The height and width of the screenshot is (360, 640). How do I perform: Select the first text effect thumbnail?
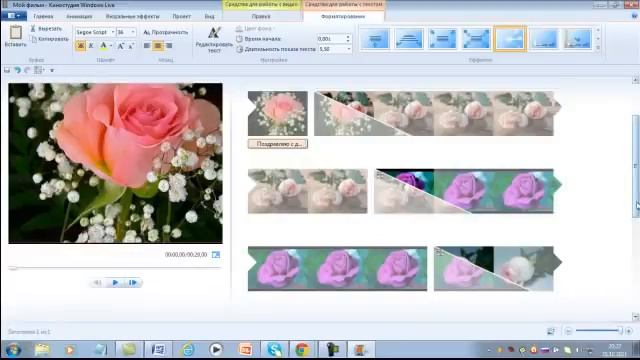375,39
